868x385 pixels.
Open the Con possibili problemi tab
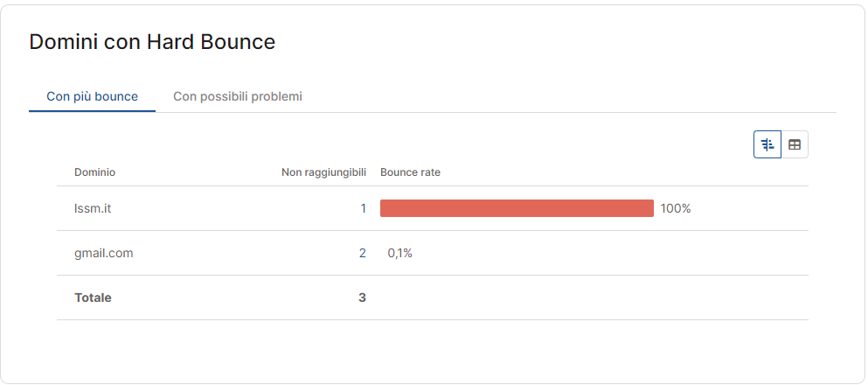tap(238, 96)
